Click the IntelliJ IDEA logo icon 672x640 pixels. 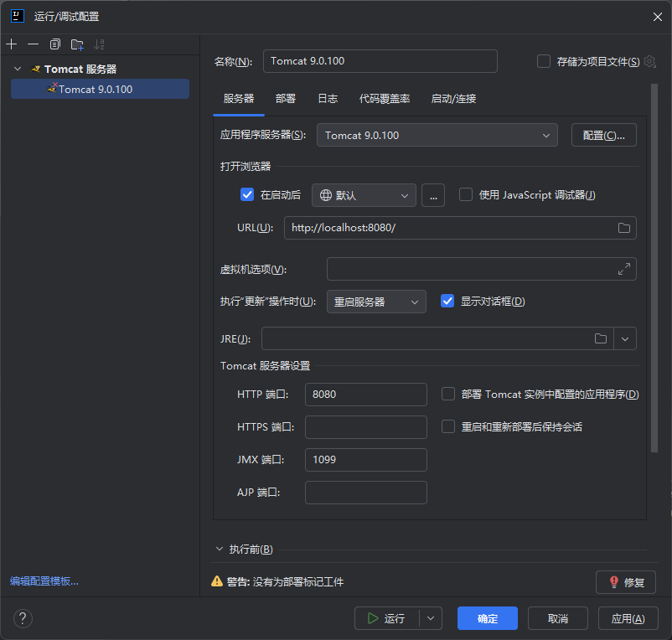(17, 16)
